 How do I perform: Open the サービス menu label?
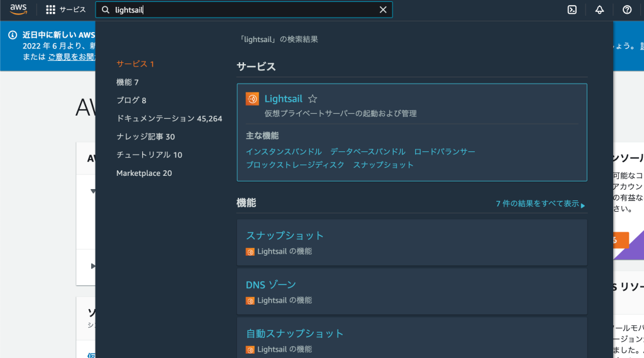pos(73,10)
